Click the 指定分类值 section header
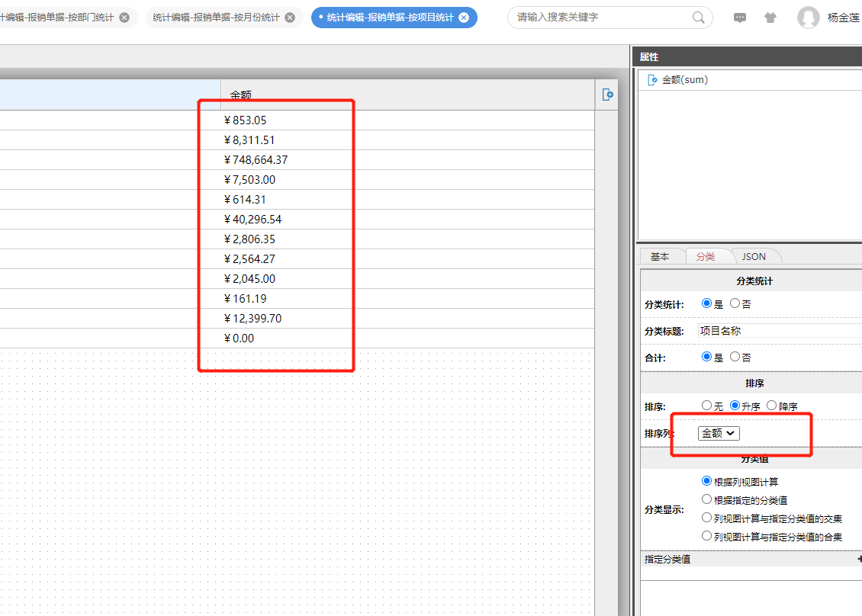 tap(751, 559)
